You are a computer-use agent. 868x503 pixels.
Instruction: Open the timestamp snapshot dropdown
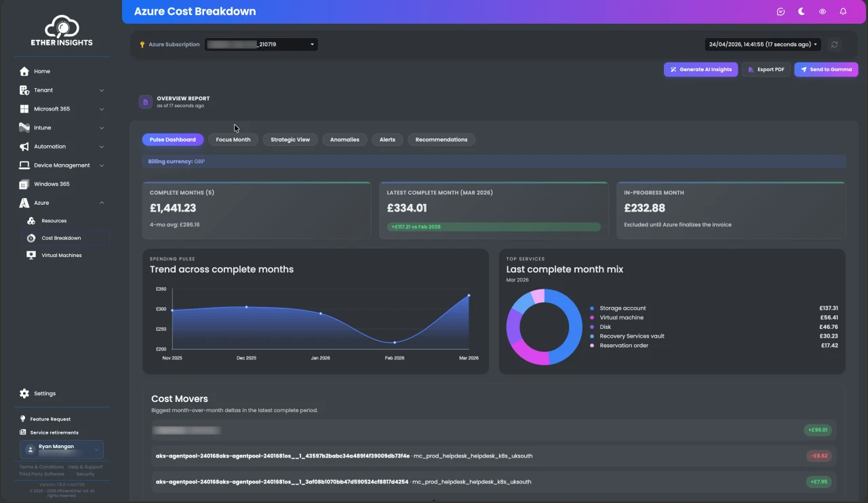point(763,45)
